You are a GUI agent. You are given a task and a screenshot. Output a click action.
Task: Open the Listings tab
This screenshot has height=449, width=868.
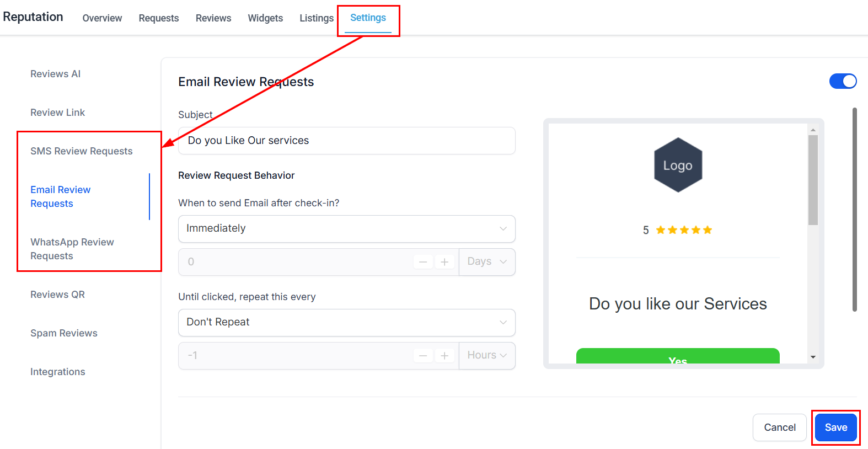click(x=317, y=18)
